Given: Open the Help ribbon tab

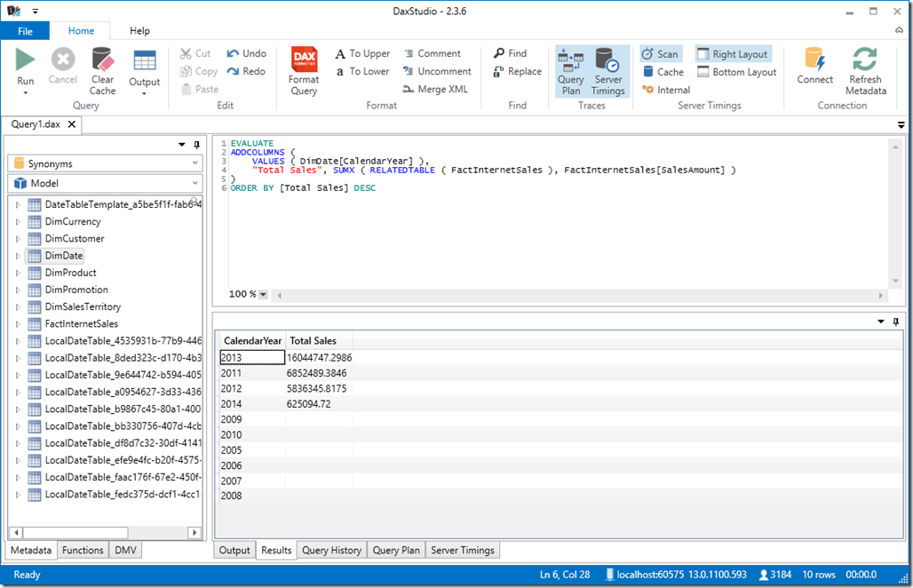Looking at the screenshot, I should point(139,29).
